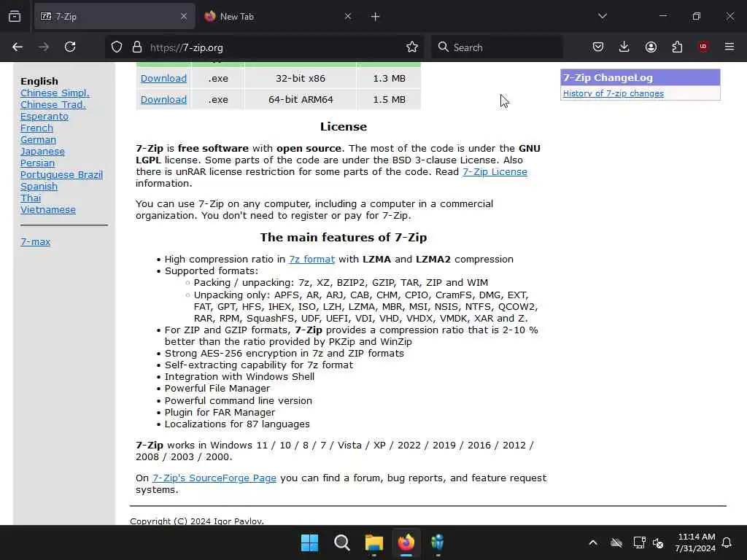This screenshot has width=747, height=560.
Task: Open the clock and date flyout
Action: pyautogui.click(x=695, y=542)
